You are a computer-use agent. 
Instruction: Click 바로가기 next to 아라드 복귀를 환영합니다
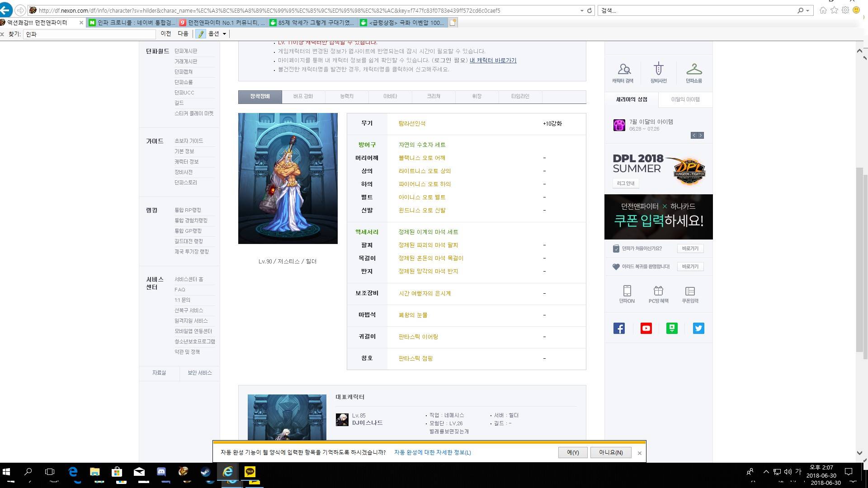tap(690, 267)
